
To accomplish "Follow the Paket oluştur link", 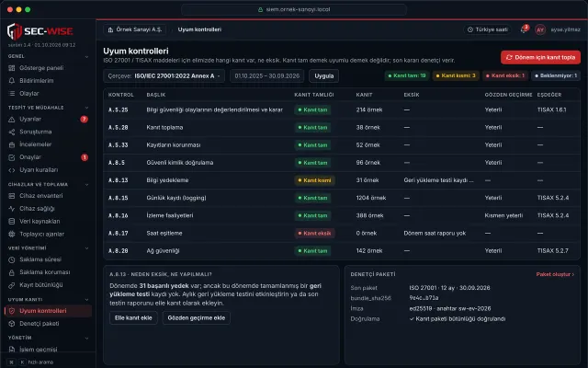I will pyautogui.click(x=555, y=274).
